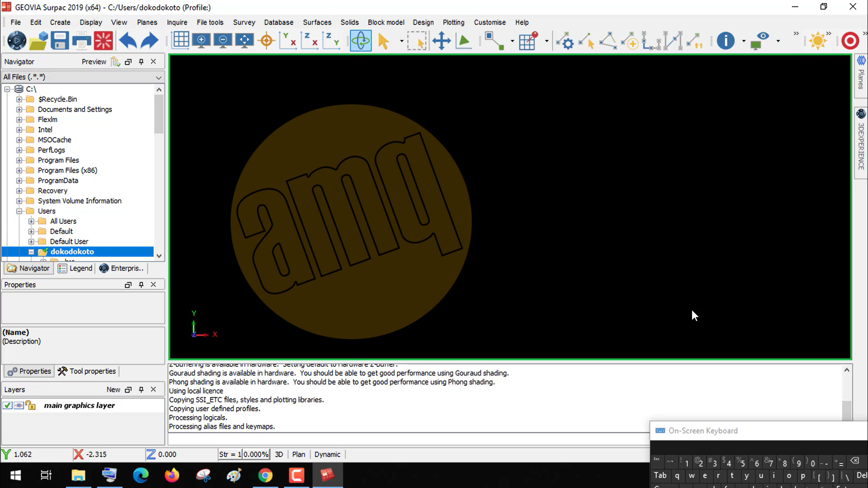The width and height of the screenshot is (868, 488).
Task: Open the Block model menu
Action: click(386, 22)
